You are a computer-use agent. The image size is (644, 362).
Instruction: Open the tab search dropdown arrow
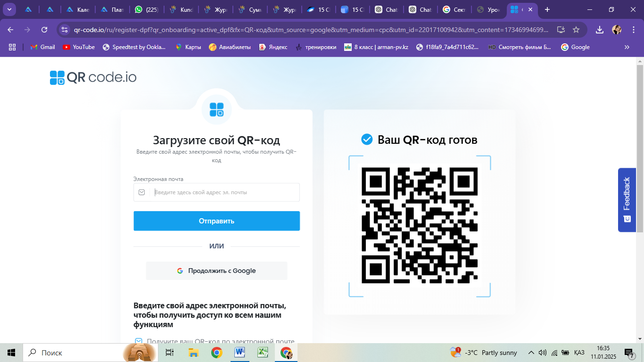point(9,9)
